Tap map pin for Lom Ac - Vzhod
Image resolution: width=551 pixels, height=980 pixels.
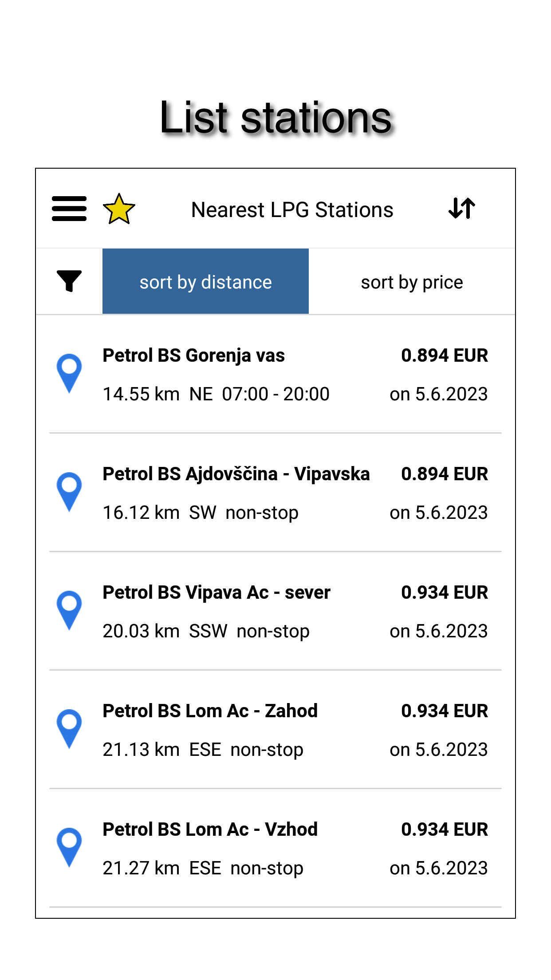[x=69, y=847]
